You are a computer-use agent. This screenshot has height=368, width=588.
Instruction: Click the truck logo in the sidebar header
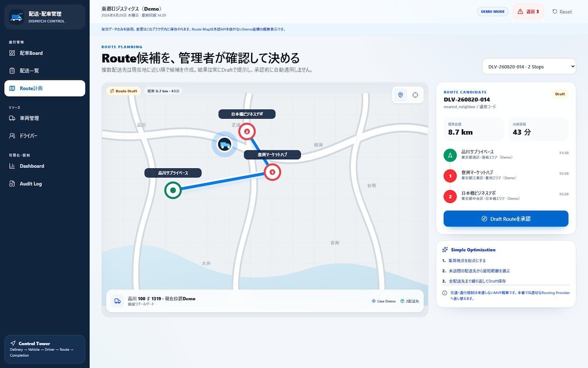click(x=16, y=17)
